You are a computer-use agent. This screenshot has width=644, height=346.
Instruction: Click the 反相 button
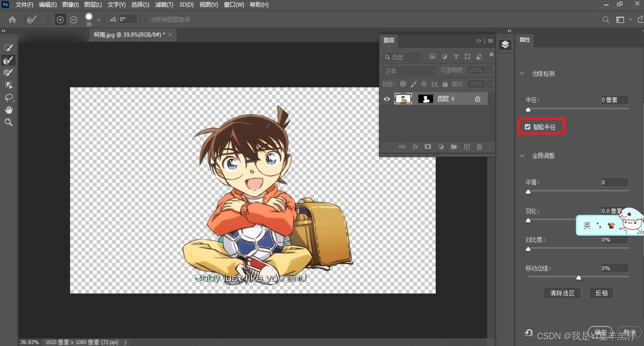(x=602, y=293)
